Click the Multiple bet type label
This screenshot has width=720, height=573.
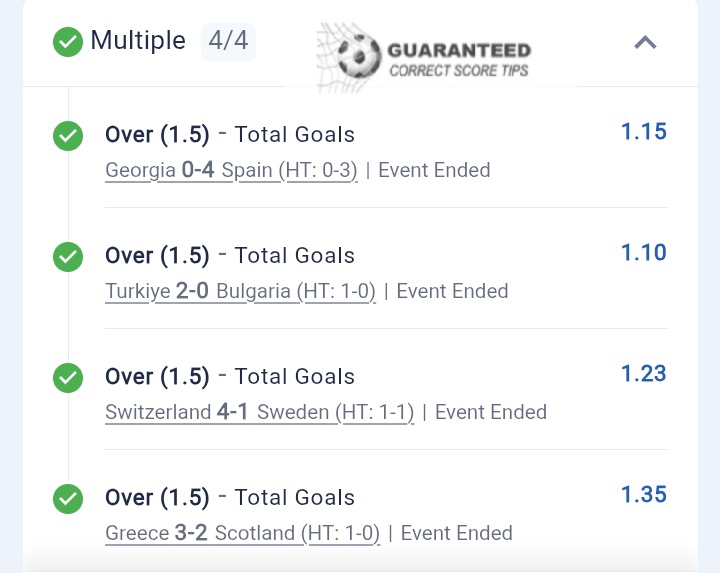[138, 41]
